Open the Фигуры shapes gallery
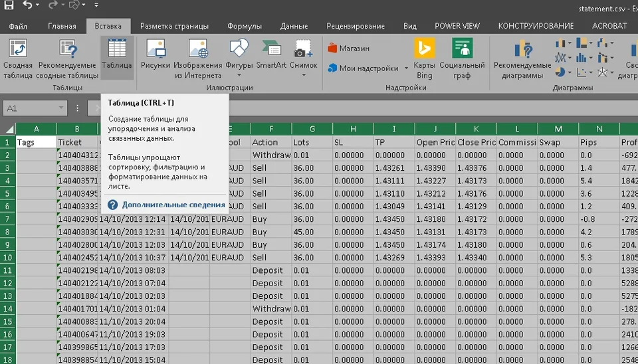The width and height of the screenshot is (638, 364). coord(239,57)
